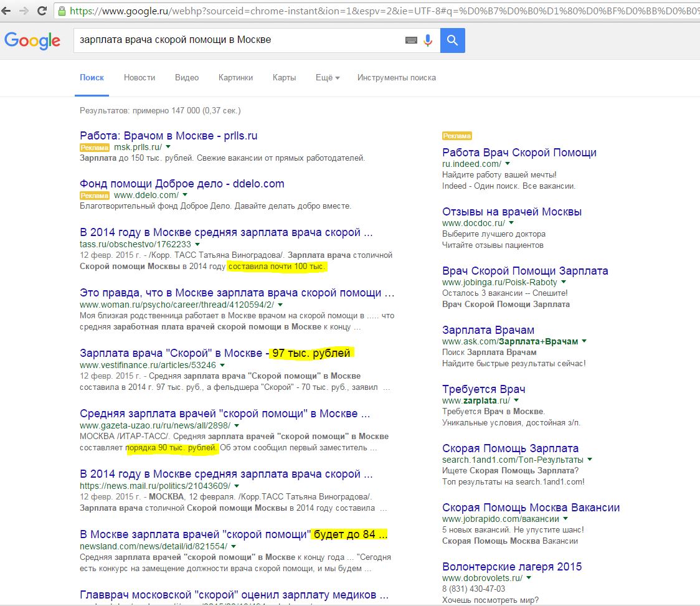Click the browser forward arrow

[x=24, y=11]
